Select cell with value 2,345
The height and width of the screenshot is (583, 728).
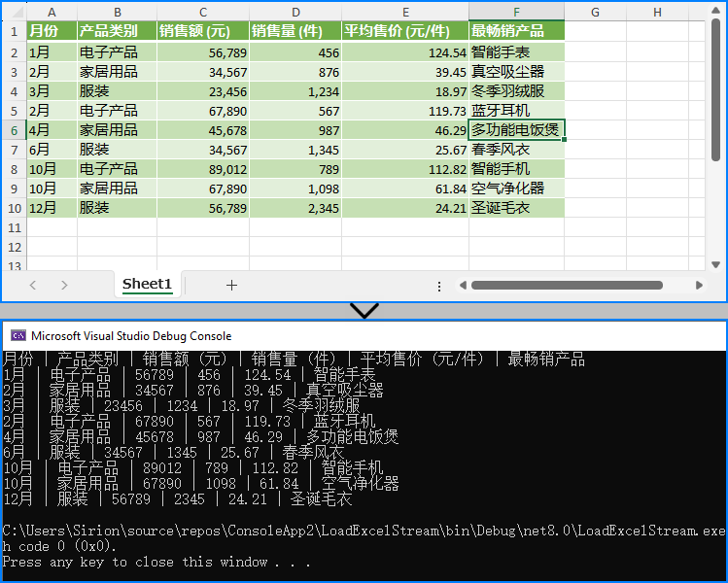point(295,208)
